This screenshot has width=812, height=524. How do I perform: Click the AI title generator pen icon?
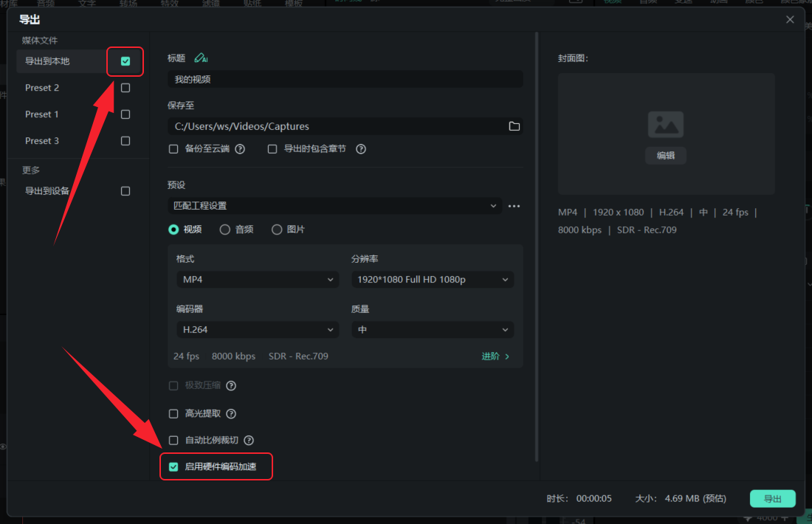(201, 58)
